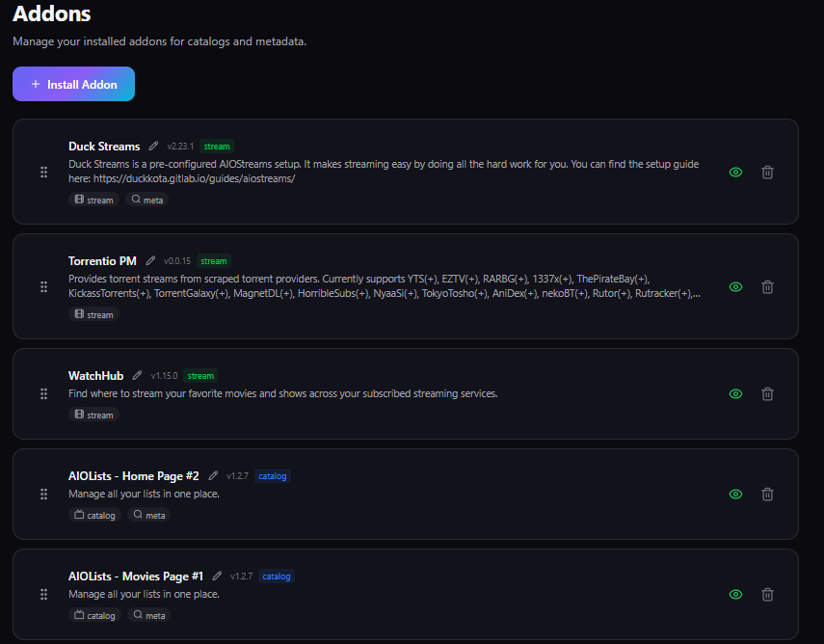The height and width of the screenshot is (644, 824).
Task: Select the stream tag under Torrentio PM
Action: pos(93,315)
